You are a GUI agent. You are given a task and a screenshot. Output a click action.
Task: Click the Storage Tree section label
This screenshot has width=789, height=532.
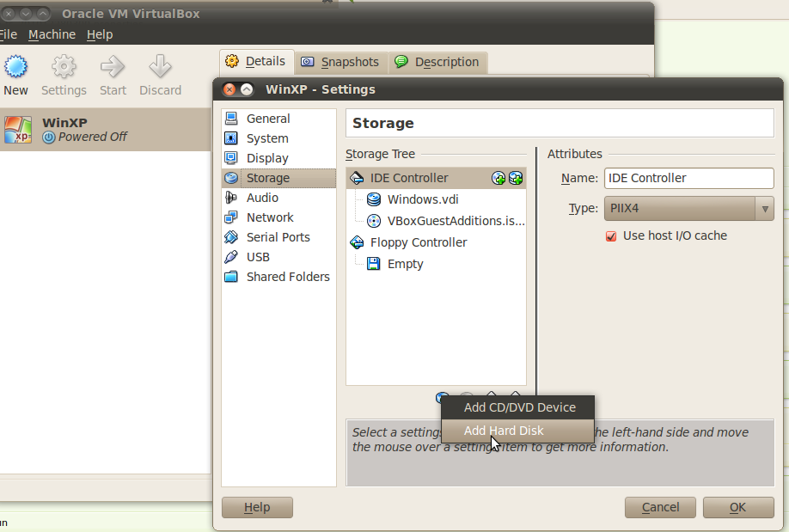point(381,154)
